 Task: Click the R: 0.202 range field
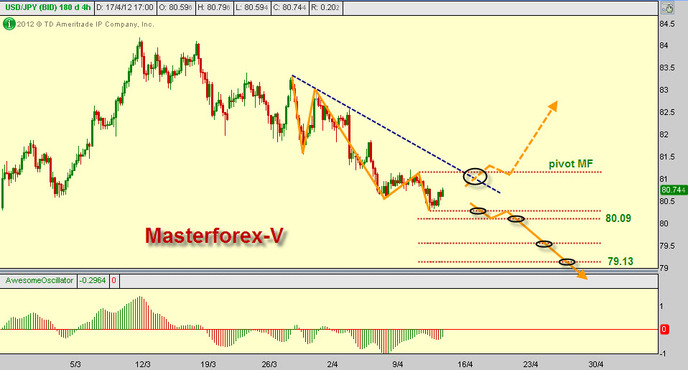(x=325, y=7)
